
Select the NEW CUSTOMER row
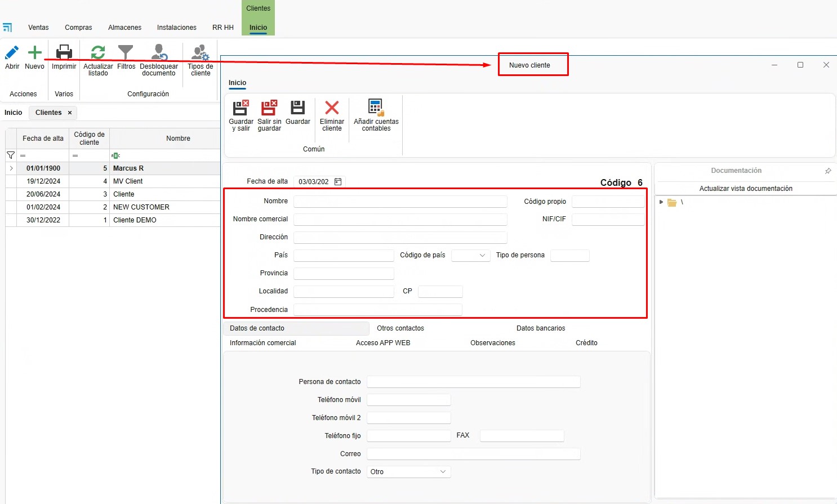[113, 207]
